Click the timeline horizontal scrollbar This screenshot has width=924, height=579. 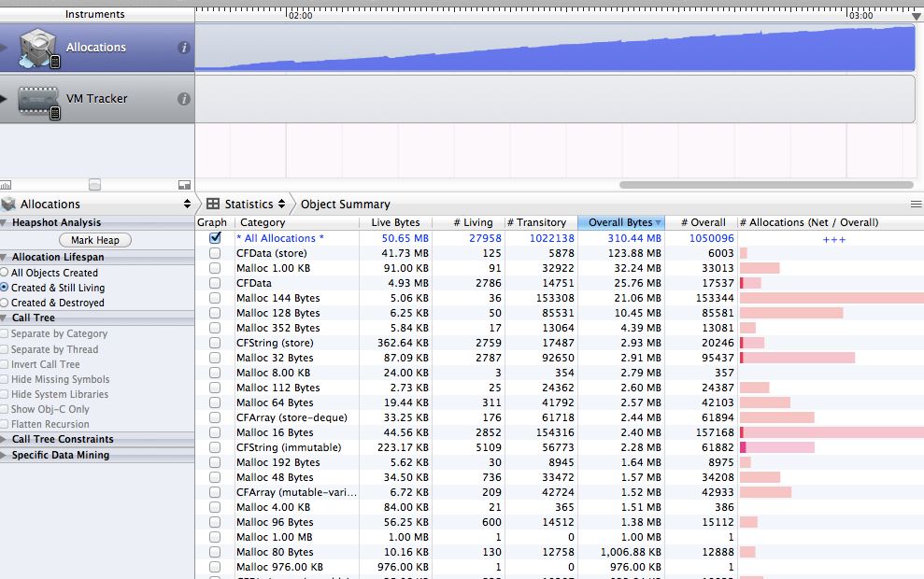point(766,185)
